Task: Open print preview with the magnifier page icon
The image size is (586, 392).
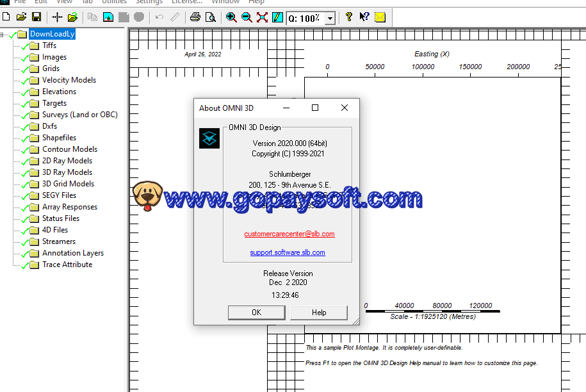Action: coord(211,17)
